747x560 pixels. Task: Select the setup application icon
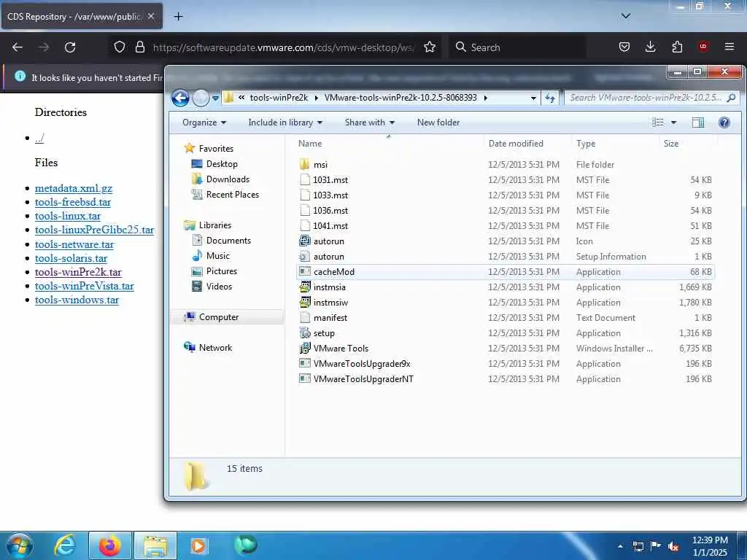click(305, 332)
